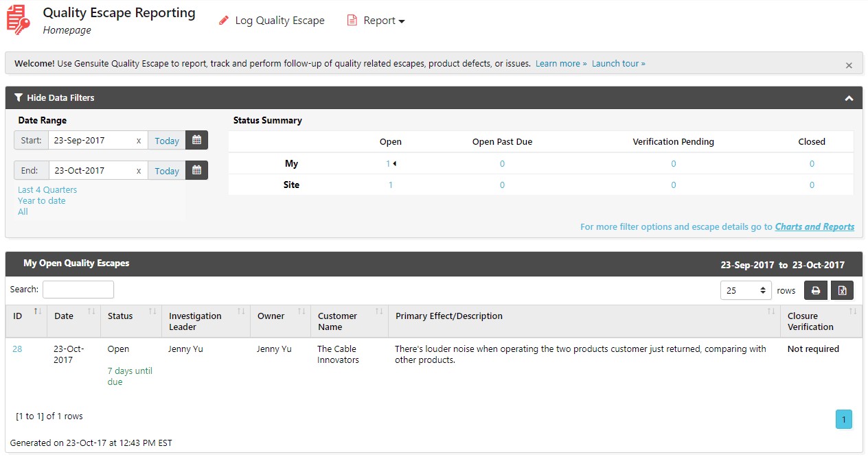This screenshot has height=459, width=868.
Task: Select Last 4 Quarters date range
Action: 47,189
